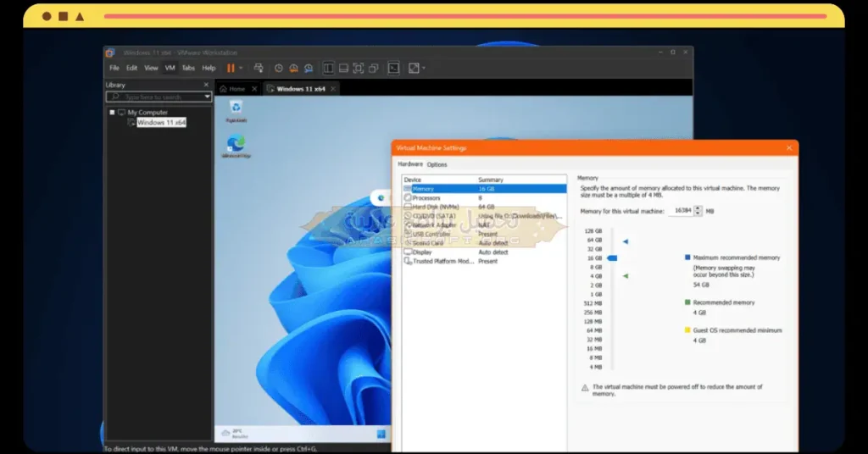Open the Tabs menu
868x454 pixels.
coord(188,68)
